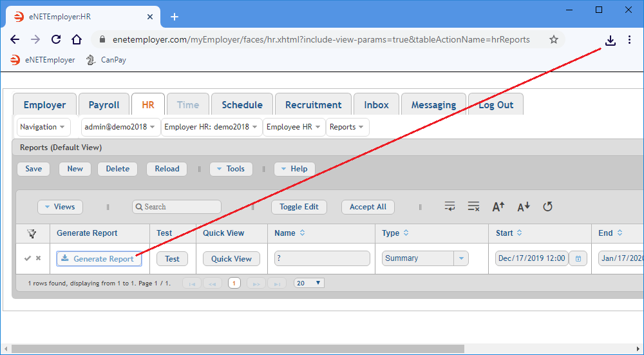Click the New button

click(75, 169)
